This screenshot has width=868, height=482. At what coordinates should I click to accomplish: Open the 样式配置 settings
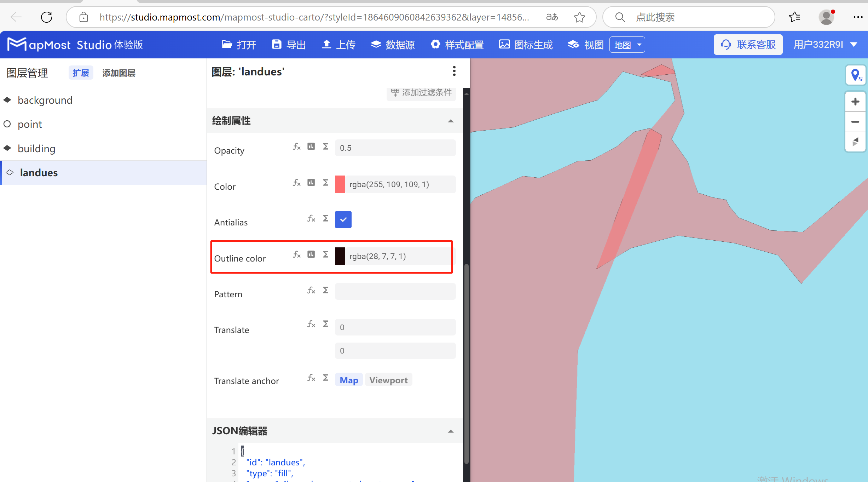457,45
